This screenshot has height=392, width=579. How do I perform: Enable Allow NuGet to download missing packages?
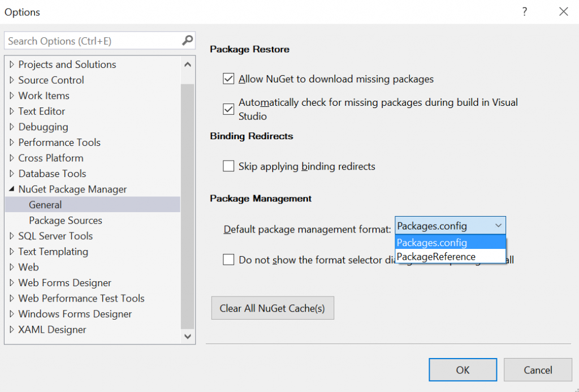click(x=228, y=79)
